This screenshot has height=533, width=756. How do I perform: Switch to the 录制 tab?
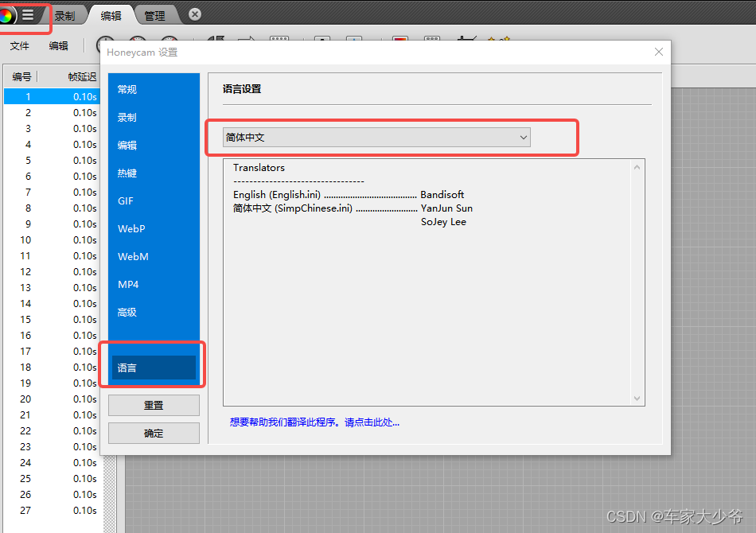[64, 16]
